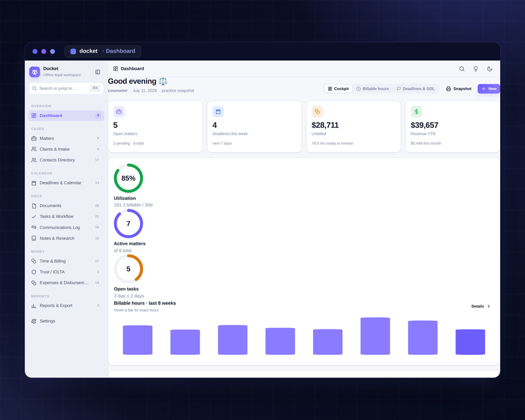Click the '$28,711' unbilled amount
The height and width of the screenshot is (420, 525).
pyautogui.click(x=325, y=125)
